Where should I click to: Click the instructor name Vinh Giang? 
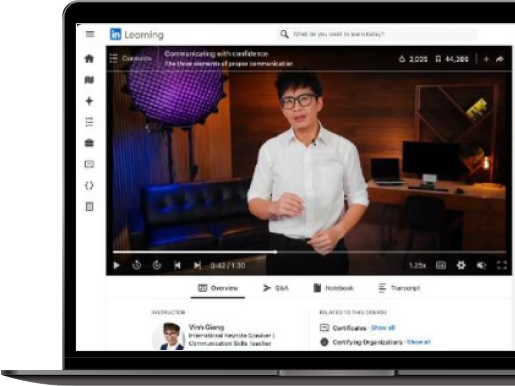[206, 327]
